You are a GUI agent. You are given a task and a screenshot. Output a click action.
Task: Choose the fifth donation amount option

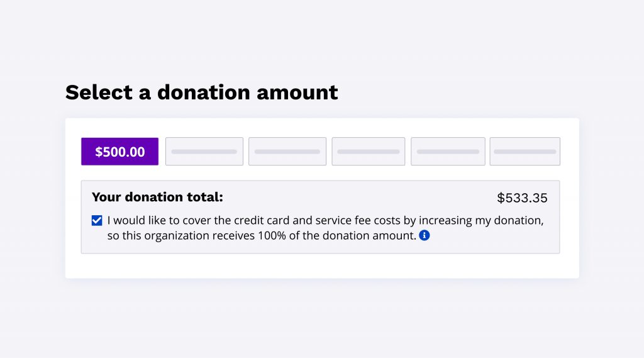448,152
